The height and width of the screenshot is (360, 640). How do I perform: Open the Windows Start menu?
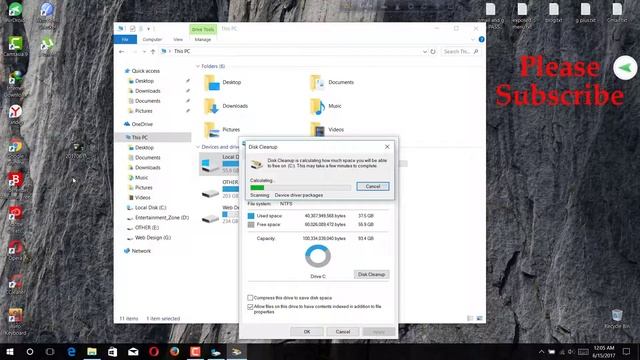10,351
